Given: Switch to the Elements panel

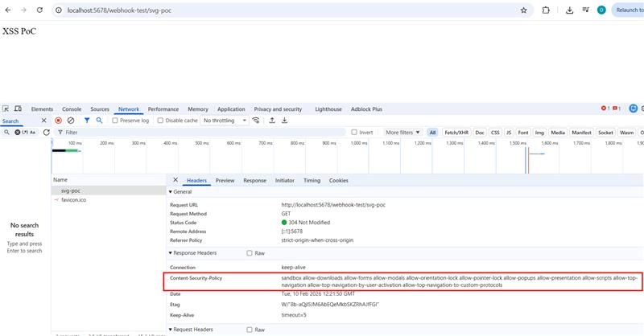Looking at the screenshot, I should pyautogui.click(x=42, y=109).
